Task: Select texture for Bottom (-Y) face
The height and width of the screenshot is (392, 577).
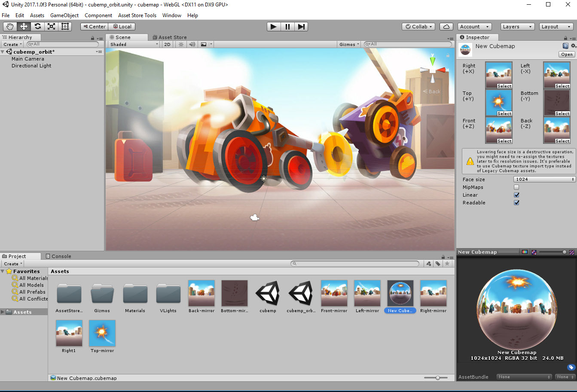Action: [x=562, y=113]
